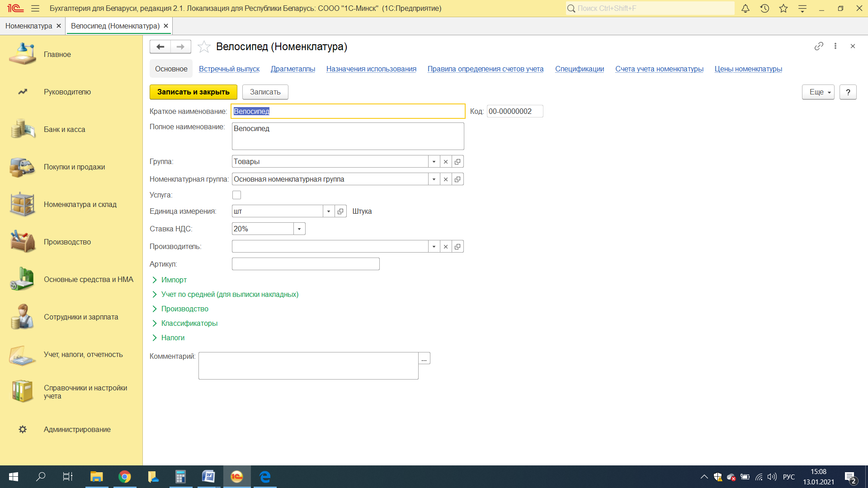This screenshot has width=868, height=488.
Task: Open notifications bell
Action: pyautogui.click(x=745, y=8)
